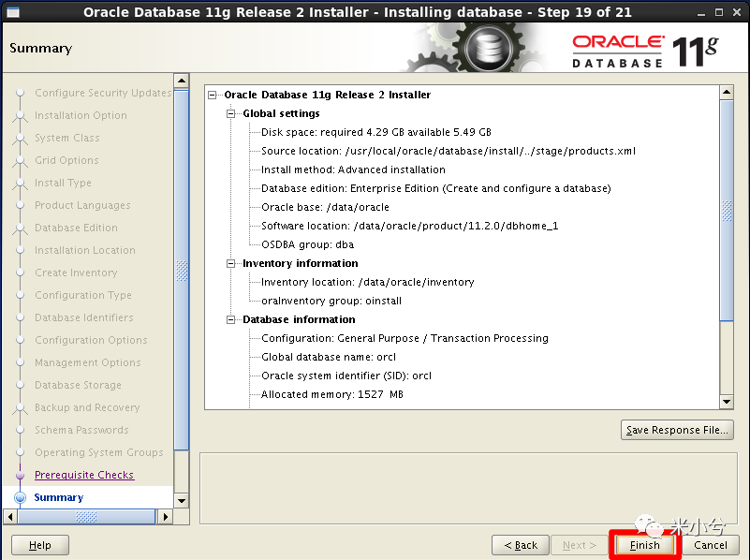The width and height of the screenshot is (750, 560).
Task: Select Install method: Advanced installation row
Action: pos(353,169)
